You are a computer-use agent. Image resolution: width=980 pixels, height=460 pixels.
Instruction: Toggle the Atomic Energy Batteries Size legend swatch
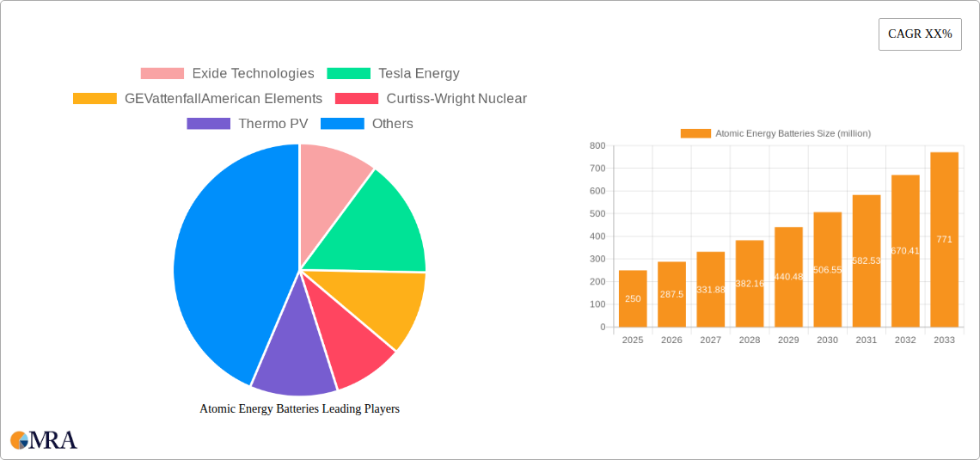[x=695, y=134]
